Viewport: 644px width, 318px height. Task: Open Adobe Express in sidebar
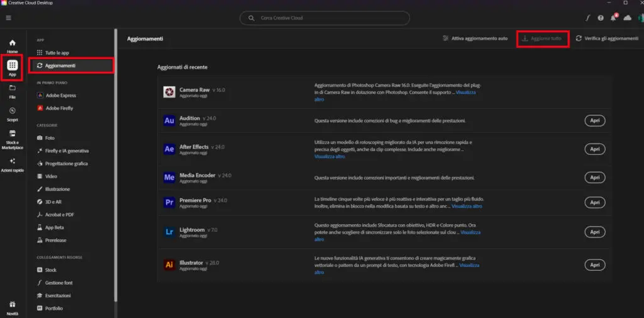point(57,96)
